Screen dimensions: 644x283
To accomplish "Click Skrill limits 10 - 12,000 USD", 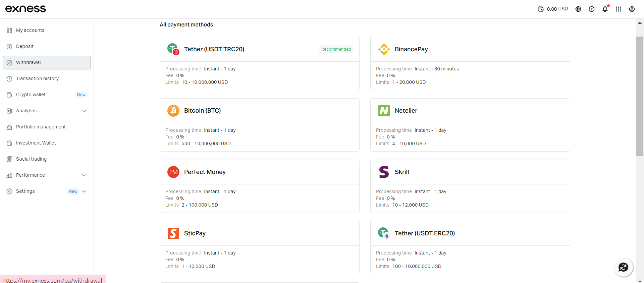I will click(x=410, y=205).
